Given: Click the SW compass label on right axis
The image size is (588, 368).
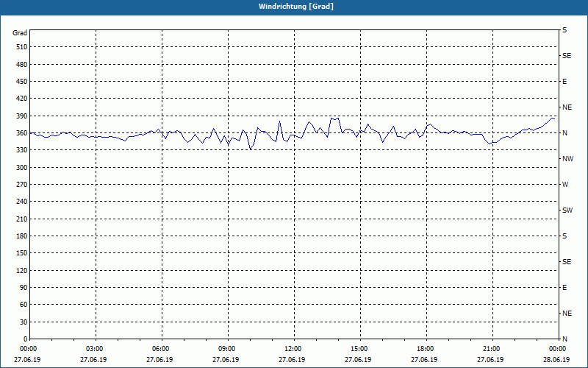Looking at the screenshot, I should pyautogui.click(x=567, y=210).
